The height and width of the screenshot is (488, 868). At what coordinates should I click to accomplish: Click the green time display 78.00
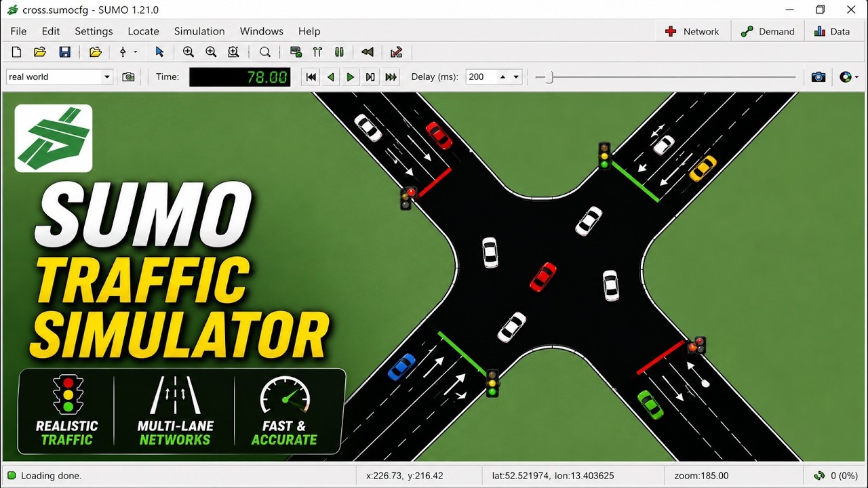(x=240, y=77)
